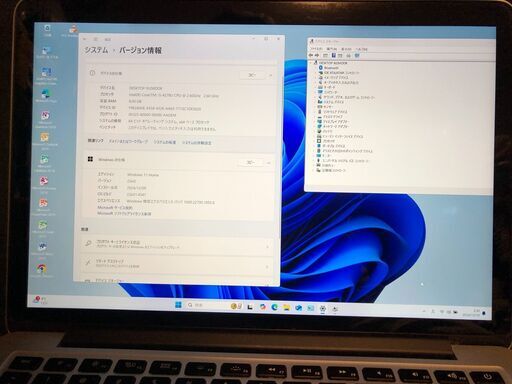This screenshot has width=512, height=384.
Task: Click taskbar clock and date
Action: coord(471,313)
